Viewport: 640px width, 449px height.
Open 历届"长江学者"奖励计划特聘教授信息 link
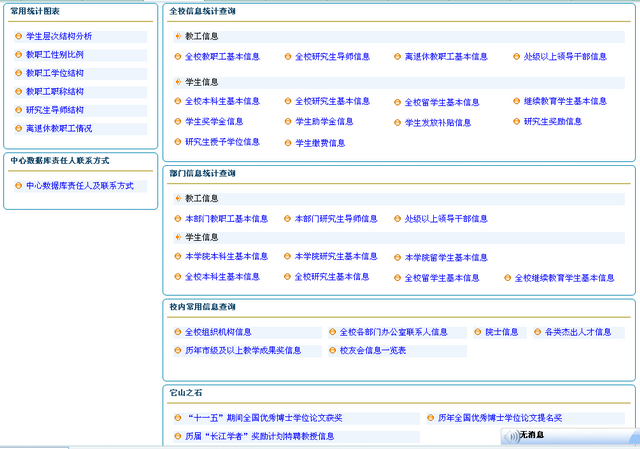pos(260,437)
